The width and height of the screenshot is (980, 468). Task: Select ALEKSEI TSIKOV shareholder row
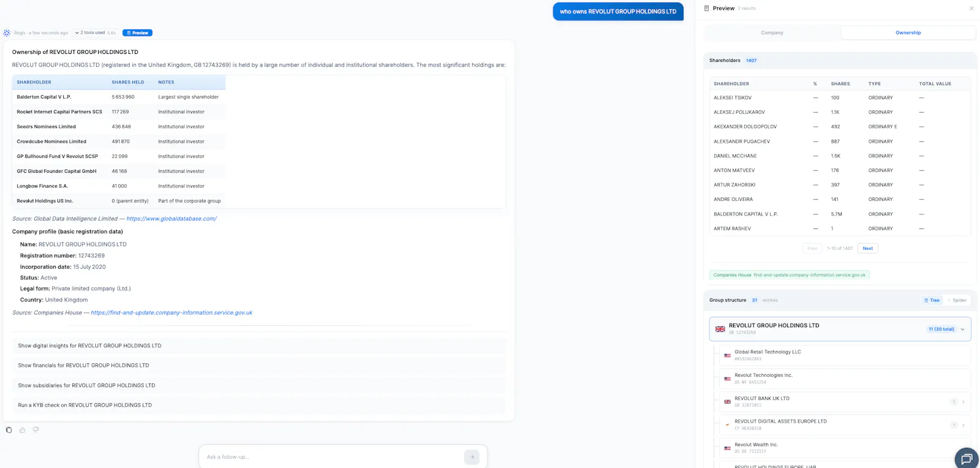(x=840, y=98)
